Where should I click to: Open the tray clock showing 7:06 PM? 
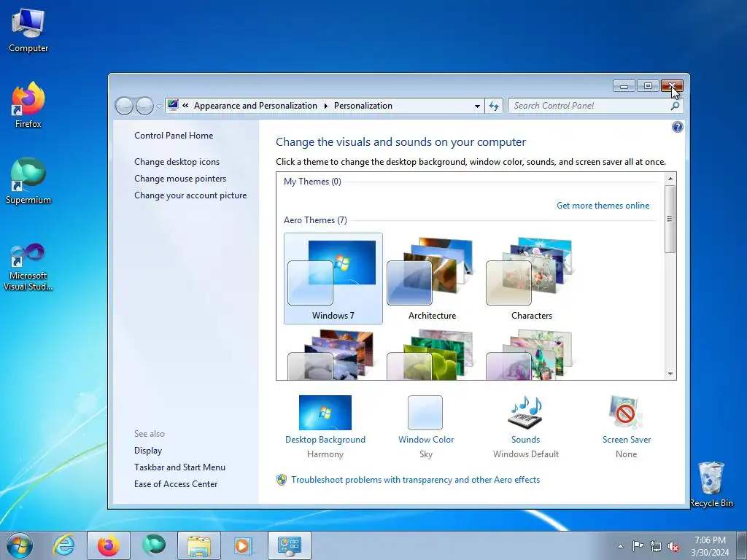coord(710,546)
